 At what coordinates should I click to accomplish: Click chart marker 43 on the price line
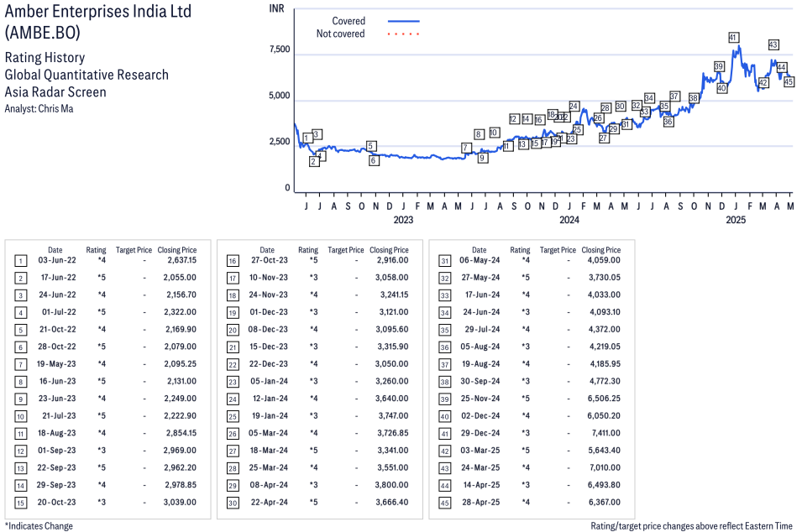pyautogui.click(x=773, y=44)
